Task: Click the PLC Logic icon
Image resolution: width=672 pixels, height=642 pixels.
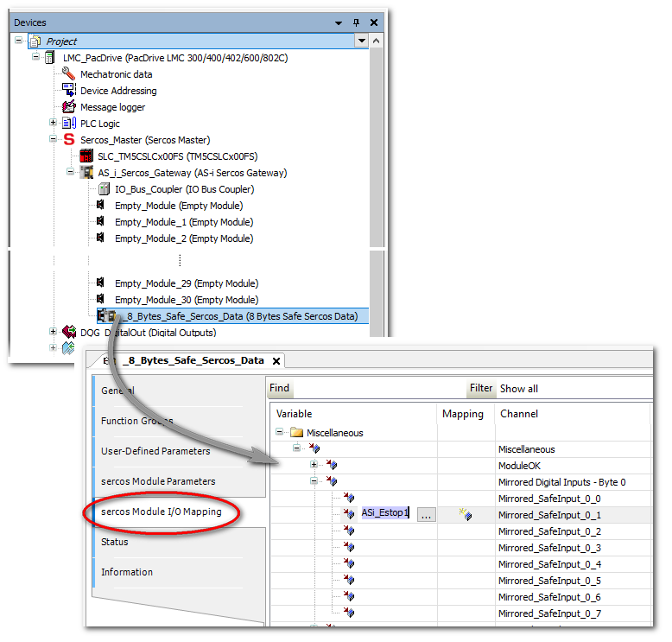Action: [69, 124]
